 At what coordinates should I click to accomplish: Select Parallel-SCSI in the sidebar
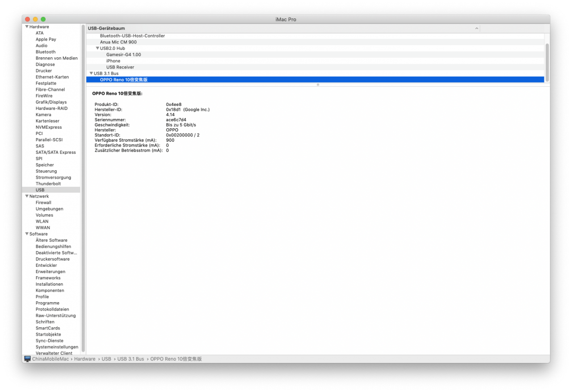(49, 139)
